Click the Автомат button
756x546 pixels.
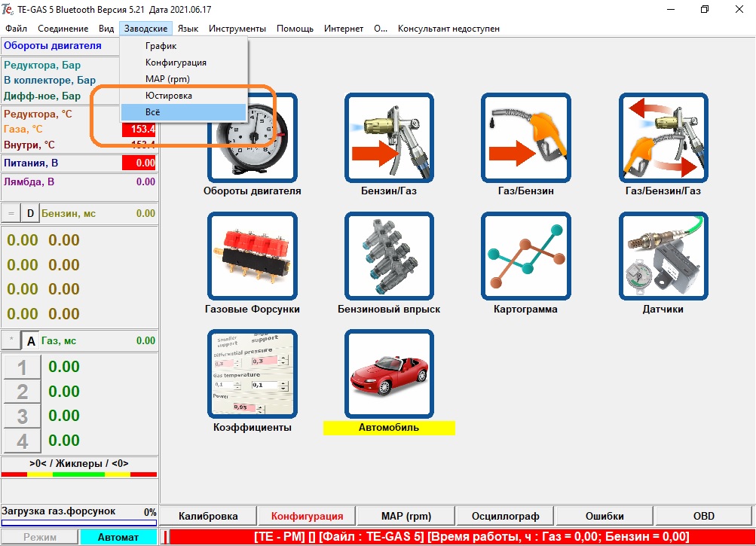pos(118,537)
